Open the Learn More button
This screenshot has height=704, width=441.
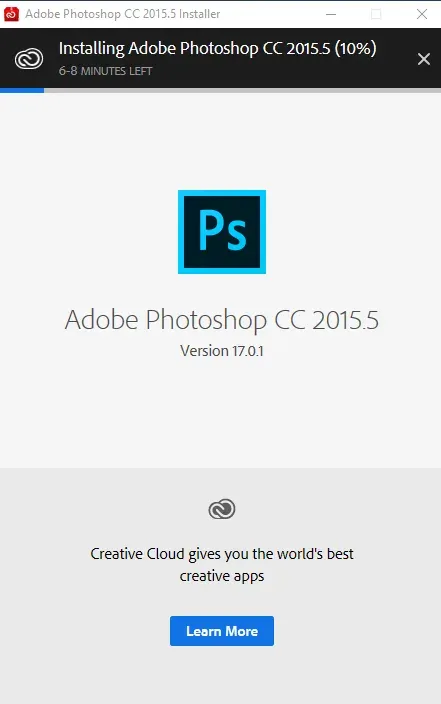point(222,631)
